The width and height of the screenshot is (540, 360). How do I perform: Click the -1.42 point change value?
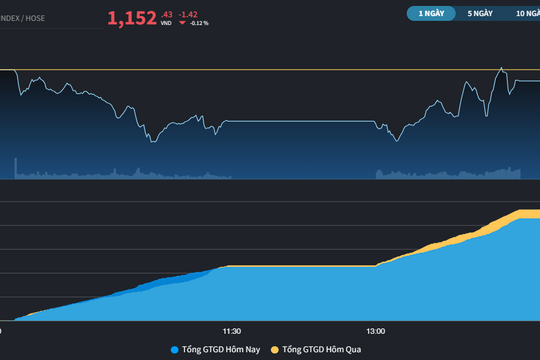(x=188, y=14)
